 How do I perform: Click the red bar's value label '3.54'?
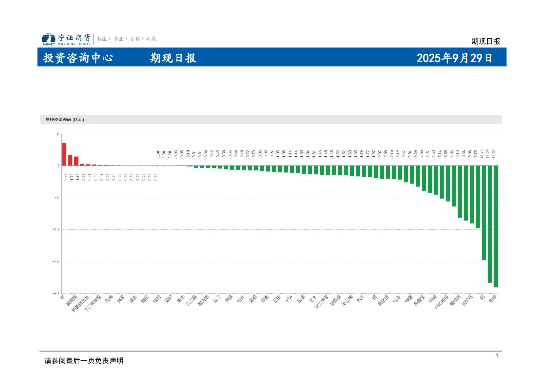point(66,176)
